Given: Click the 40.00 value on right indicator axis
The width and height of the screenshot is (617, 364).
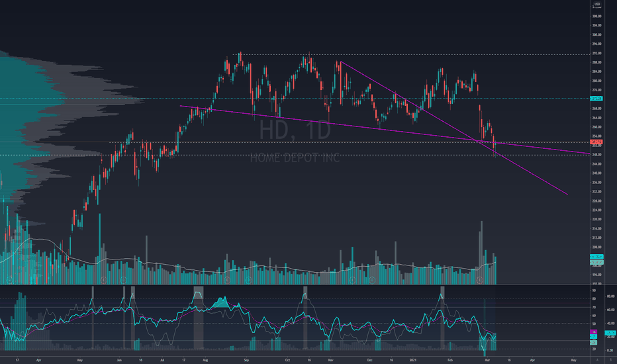Looking at the screenshot, I should pos(610,324).
